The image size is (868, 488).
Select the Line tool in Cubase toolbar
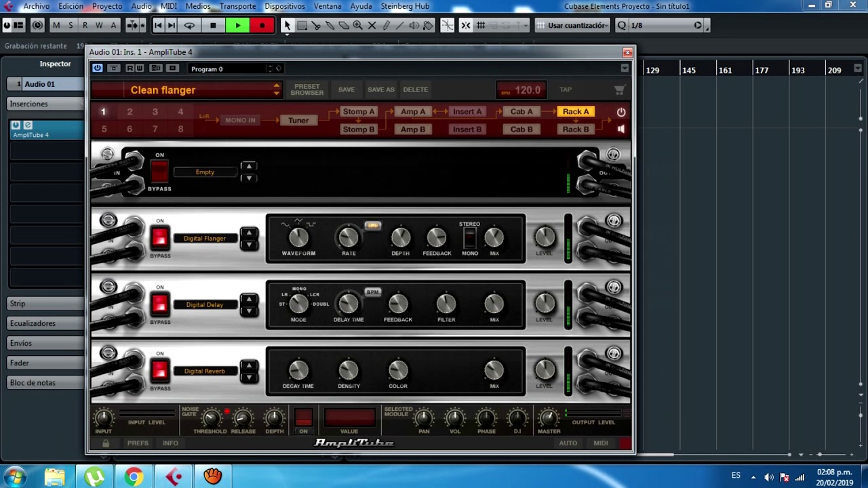click(399, 25)
